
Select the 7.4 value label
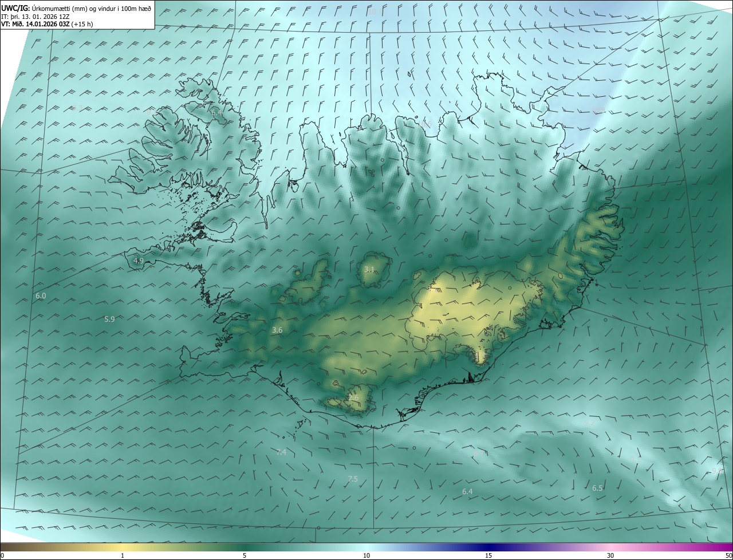[x=281, y=452]
